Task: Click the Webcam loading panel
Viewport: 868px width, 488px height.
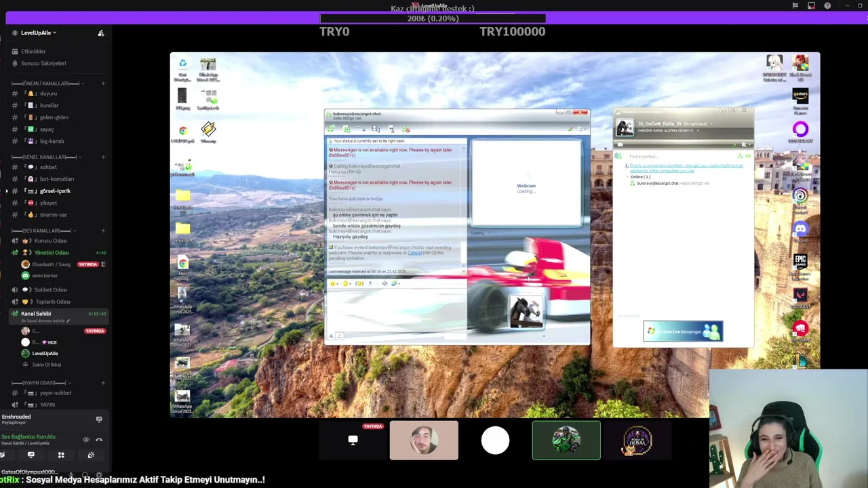Action: (x=526, y=184)
